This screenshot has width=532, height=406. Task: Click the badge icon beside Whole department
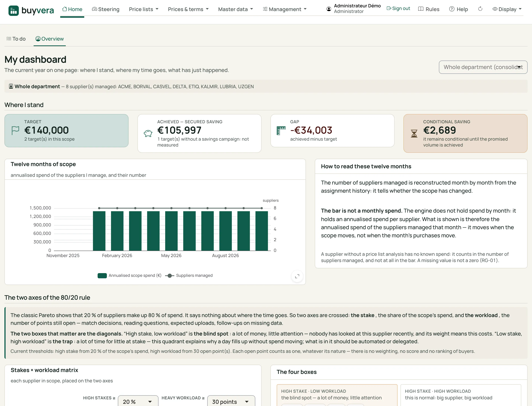[x=11, y=86]
